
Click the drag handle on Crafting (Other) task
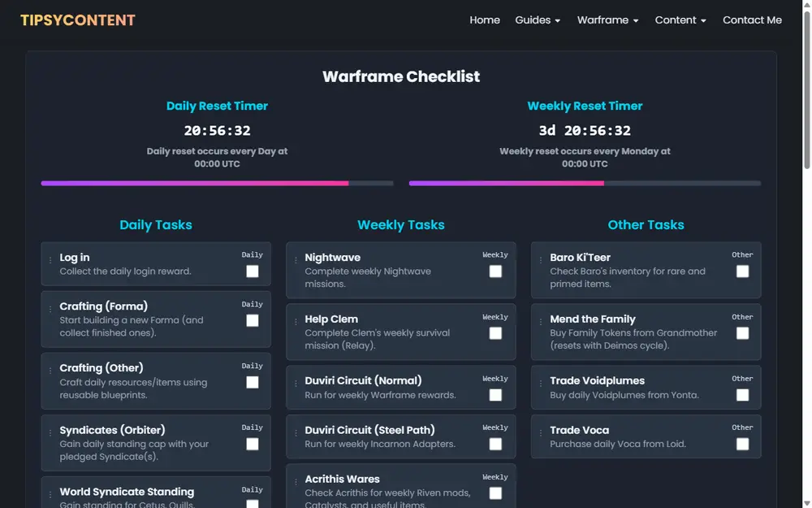point(50,371)
